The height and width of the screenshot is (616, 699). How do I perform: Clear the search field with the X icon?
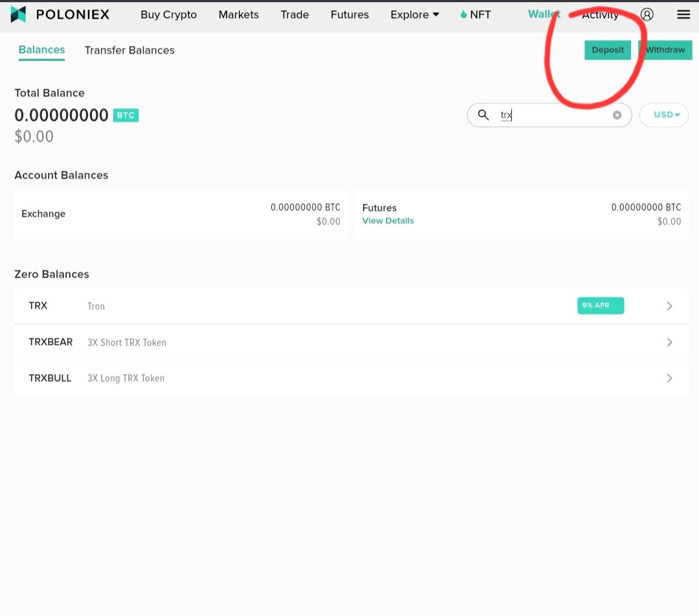(x=617, y=115)
